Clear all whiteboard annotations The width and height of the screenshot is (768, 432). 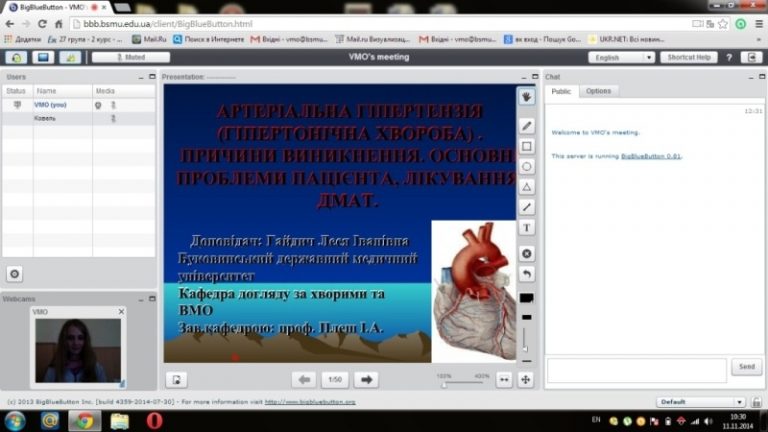click(527, 254)
